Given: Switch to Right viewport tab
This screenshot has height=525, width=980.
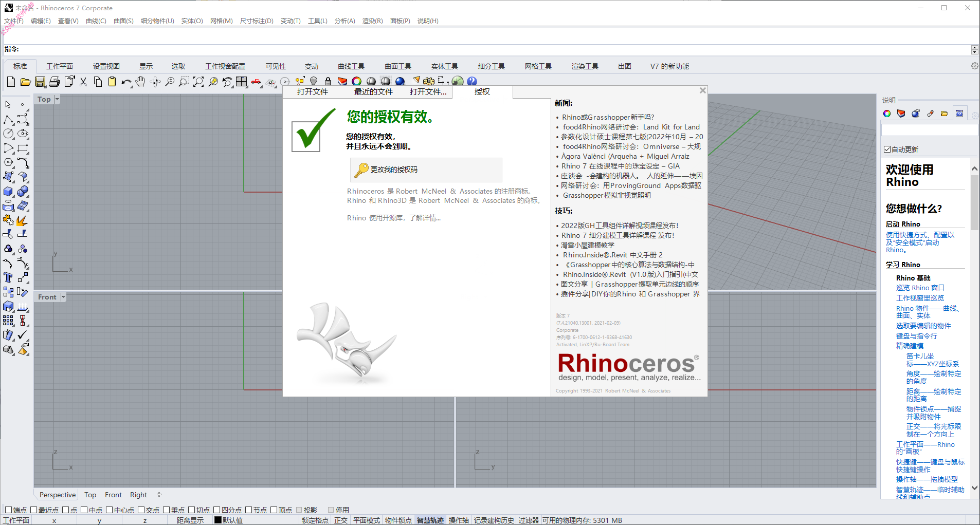Looking at the screenshot, I should pyautogui.click(x=138, y=495).
